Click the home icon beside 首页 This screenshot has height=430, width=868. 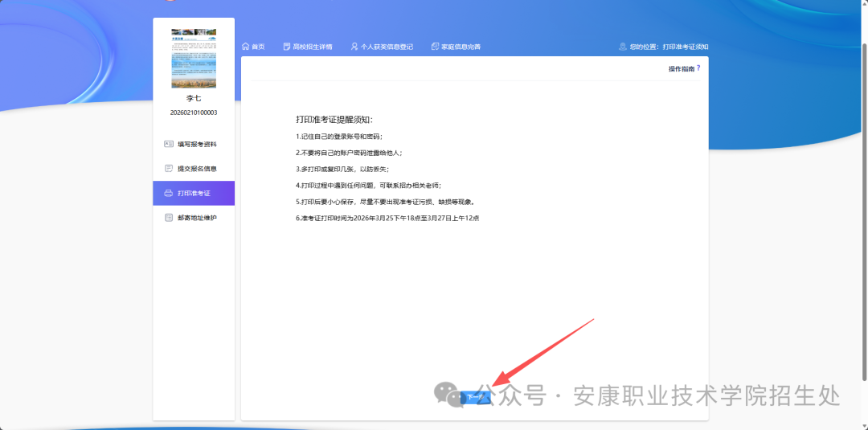(x=246, y=47)
